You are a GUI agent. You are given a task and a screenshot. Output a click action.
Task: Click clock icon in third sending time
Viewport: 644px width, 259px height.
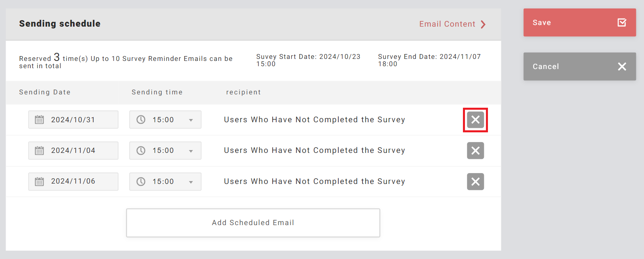141,182
